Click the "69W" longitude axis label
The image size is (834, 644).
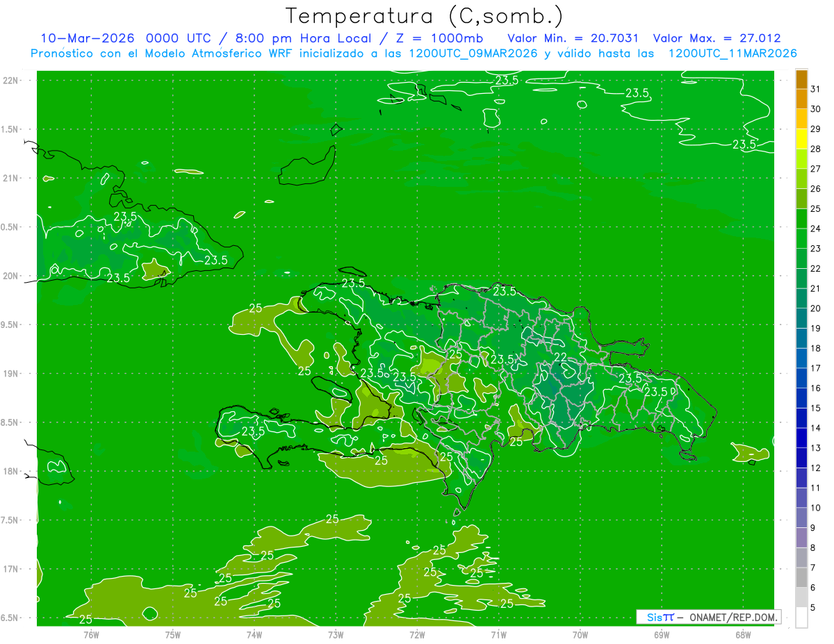coord(661,634)
